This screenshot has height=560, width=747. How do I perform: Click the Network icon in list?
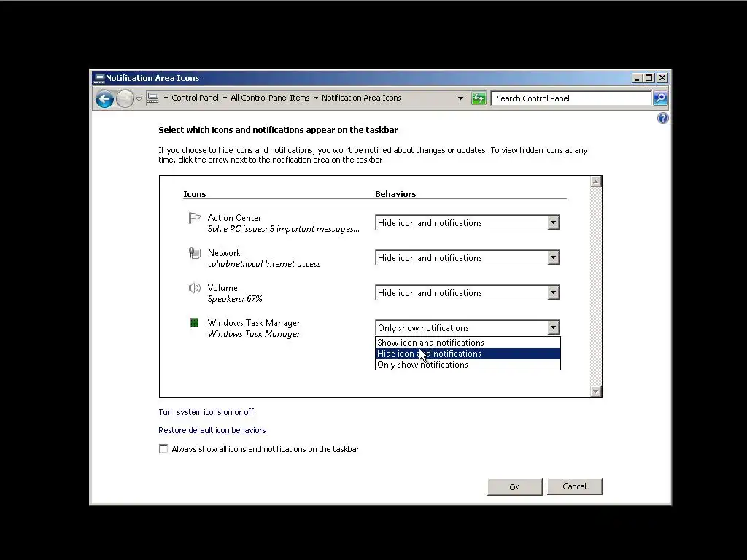(194, 253)
